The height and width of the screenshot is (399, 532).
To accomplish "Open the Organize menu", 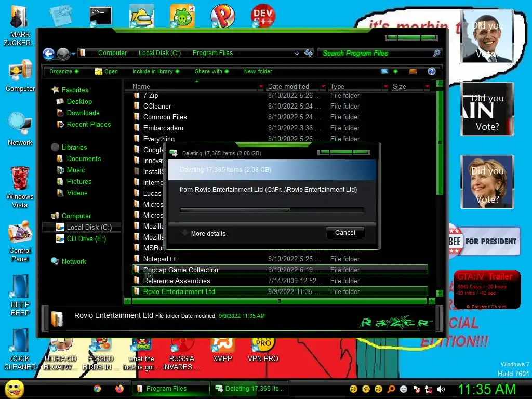I will [64, 71].
